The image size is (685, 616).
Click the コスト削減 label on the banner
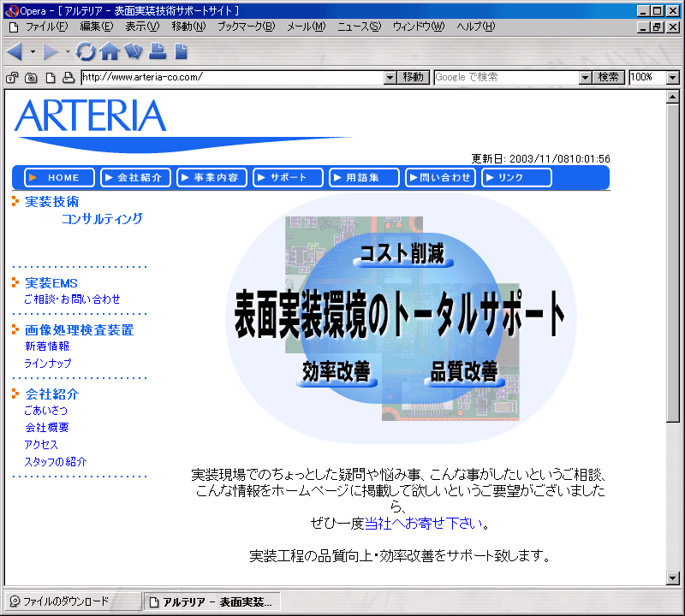click(x=402, y=254)
